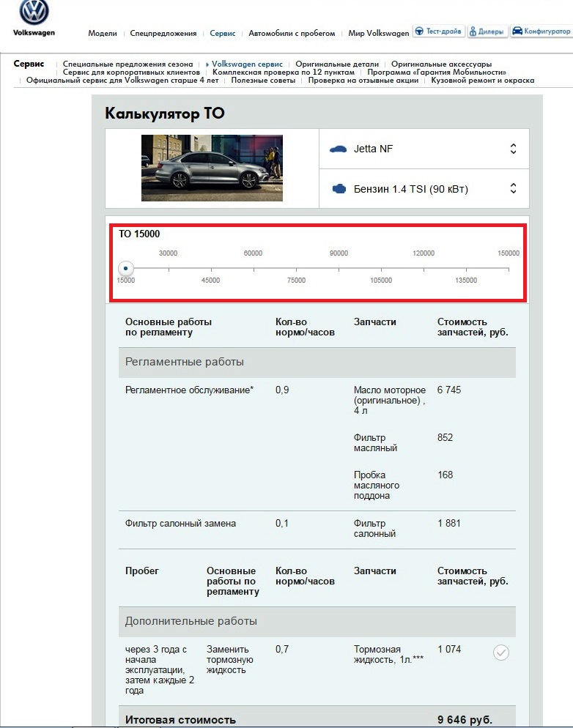The height and width of the screenshot is (728, 573).
Task: Click the Регламентное обслуживание* row label
Action: pyautogui.click(x=190, y=390)
